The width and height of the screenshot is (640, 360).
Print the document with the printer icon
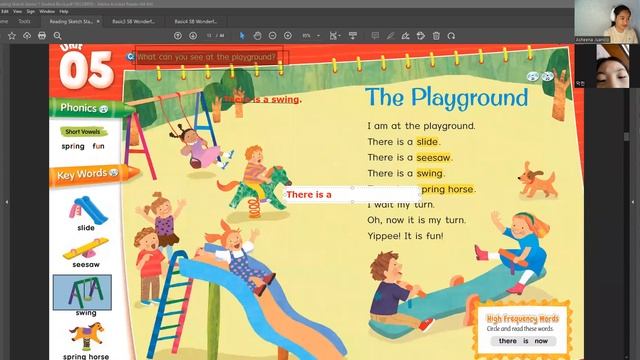(42, 36)
